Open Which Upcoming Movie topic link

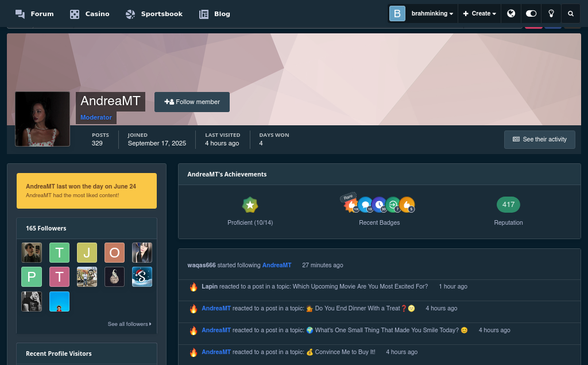(360, 286)
